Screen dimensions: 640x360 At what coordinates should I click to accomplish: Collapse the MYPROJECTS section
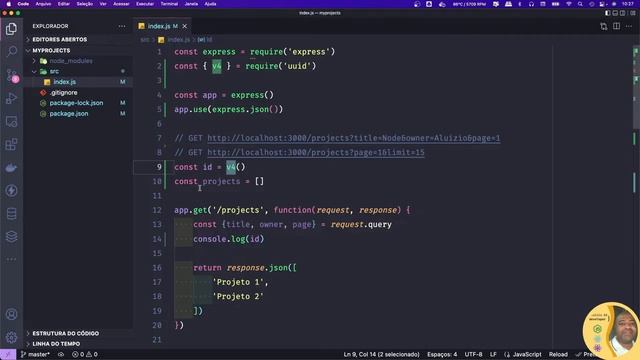51,51
